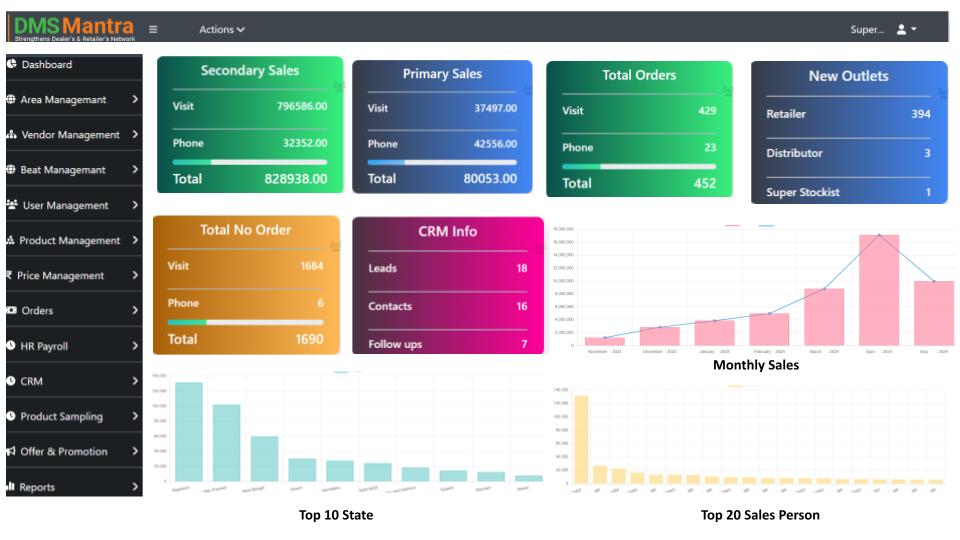960x540 pixels.
Task: Click the user profile icon
Action: (x=901, y=30)
